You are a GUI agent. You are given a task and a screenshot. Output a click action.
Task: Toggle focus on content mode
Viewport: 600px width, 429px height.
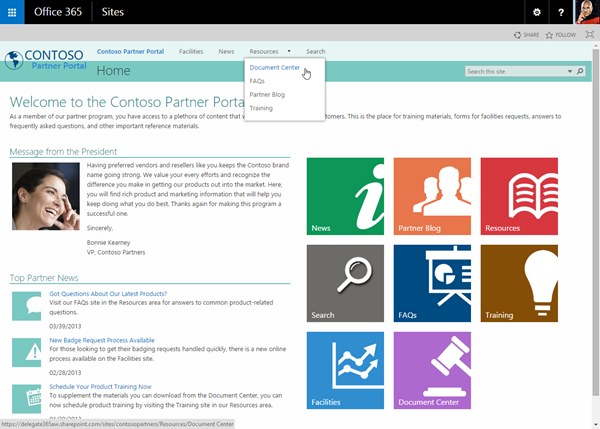tap(590, 34)
